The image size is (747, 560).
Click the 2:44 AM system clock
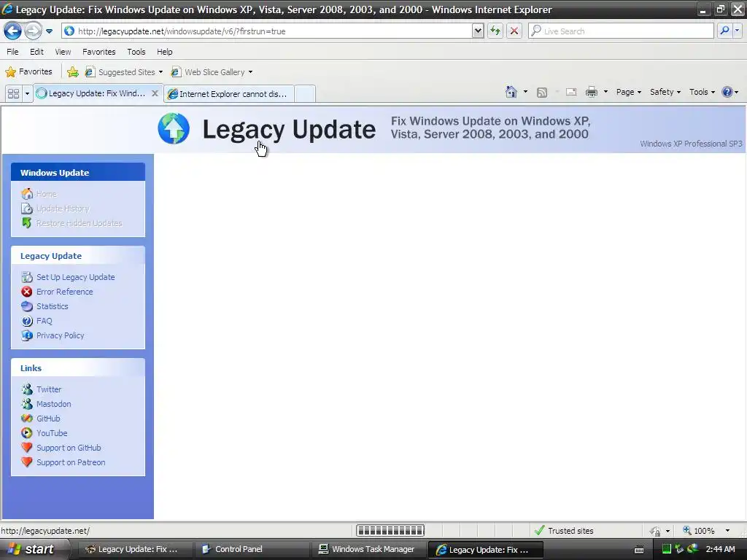coord(720,549)
